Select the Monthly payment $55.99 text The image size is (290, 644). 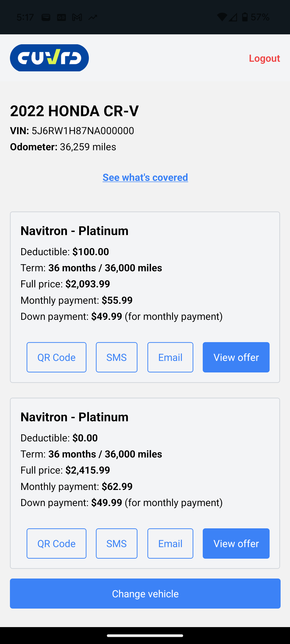tap(77, 300)
